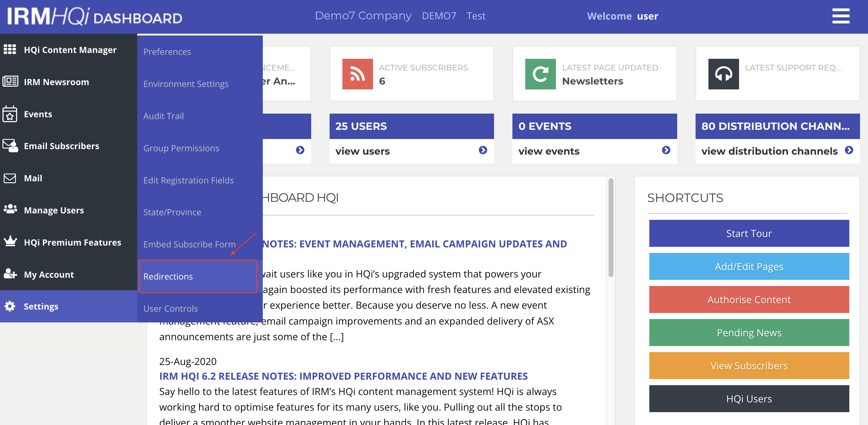Screen dimensions: 868x425
Task: Click the arrow icon beside view events
Action: pyautogui.click(x=666, y=150)
